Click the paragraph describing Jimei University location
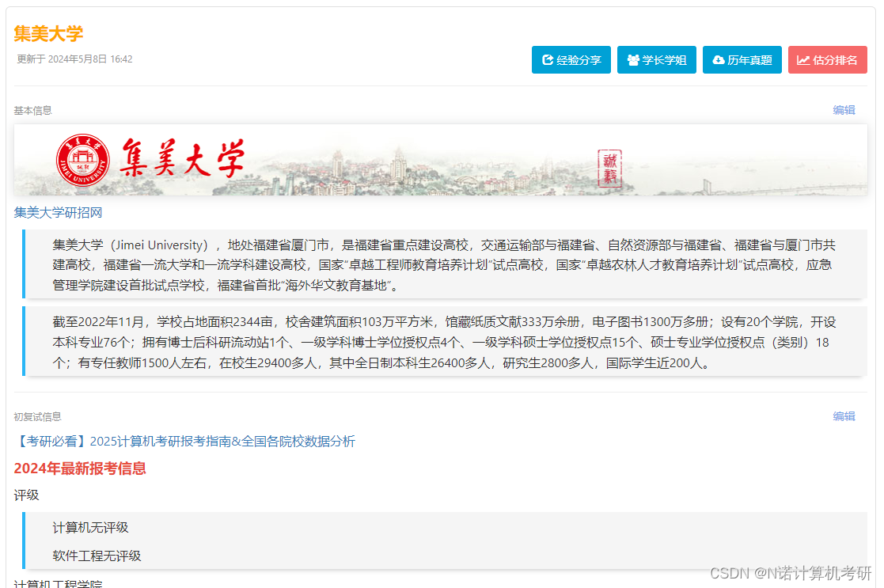Screen dimensions: 884x588 click(445, 265)
